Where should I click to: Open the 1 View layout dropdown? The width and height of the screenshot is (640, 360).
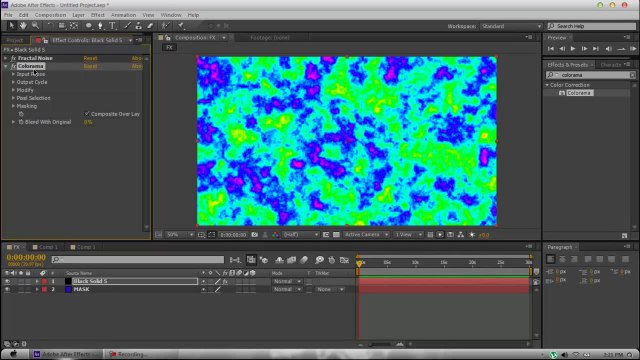(x=408, y=235)
